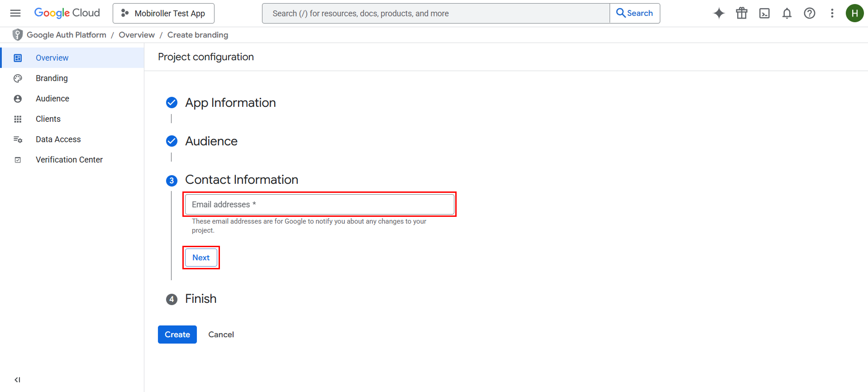Select Overview in the sidebar
This screenshot has width=868, height=392.
(x=72, y=58)
